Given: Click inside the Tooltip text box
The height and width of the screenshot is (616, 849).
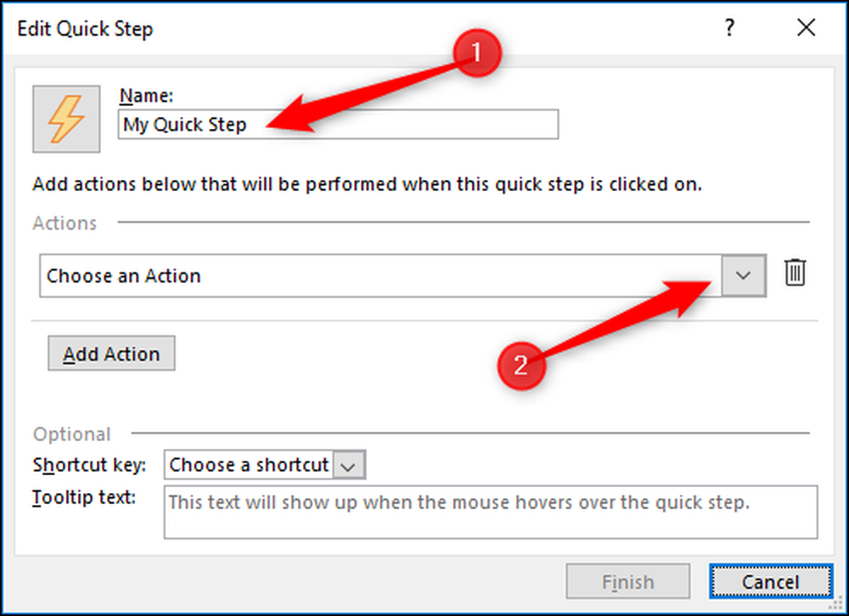Looking at the screenshot, I should click(490, 512).
